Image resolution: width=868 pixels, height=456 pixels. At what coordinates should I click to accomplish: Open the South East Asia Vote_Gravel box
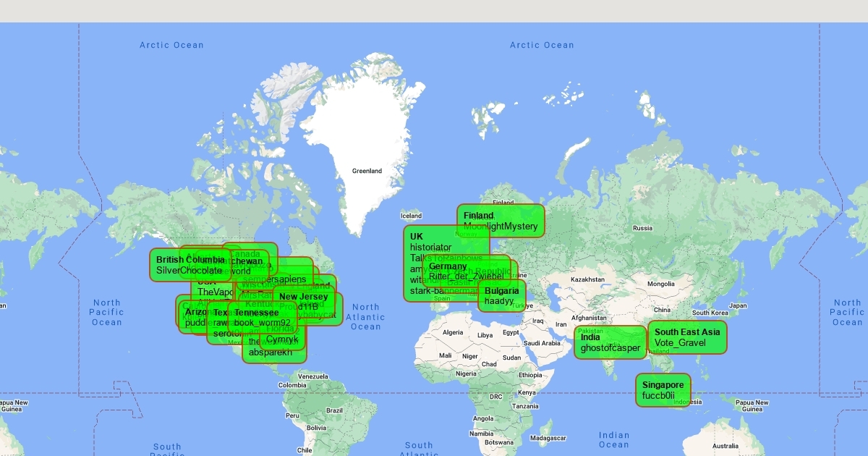click(687, 337)
